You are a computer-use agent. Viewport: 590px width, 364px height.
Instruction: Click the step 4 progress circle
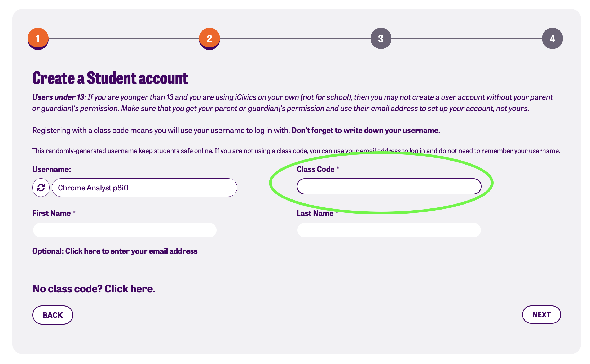pos(552,38)
